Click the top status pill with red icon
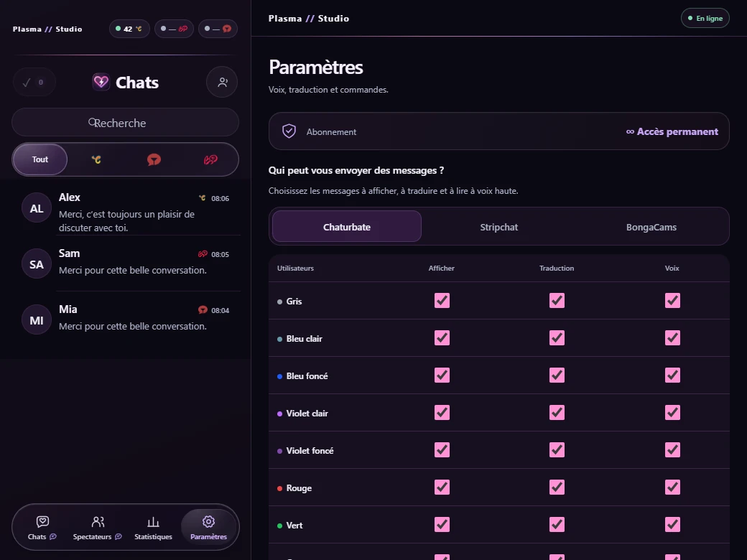This screenshot has height=560, width=747. point(218,29)
